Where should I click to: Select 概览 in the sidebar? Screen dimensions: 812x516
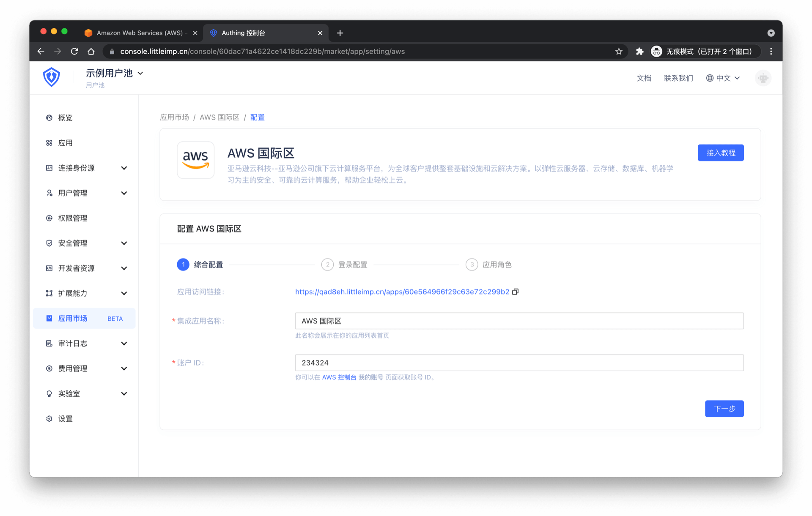pos(65,118)
